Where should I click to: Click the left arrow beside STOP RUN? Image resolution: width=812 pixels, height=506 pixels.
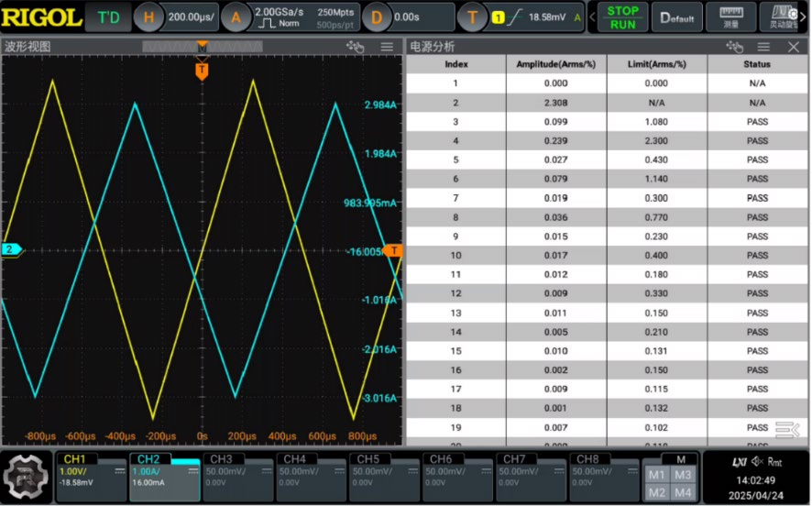(x=592, y=17)
